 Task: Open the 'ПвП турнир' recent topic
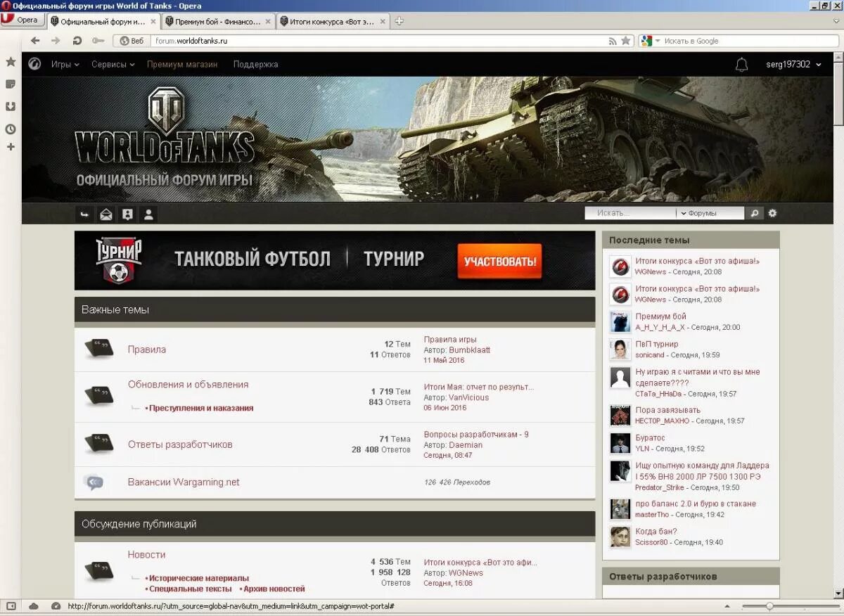click(657, 344)
